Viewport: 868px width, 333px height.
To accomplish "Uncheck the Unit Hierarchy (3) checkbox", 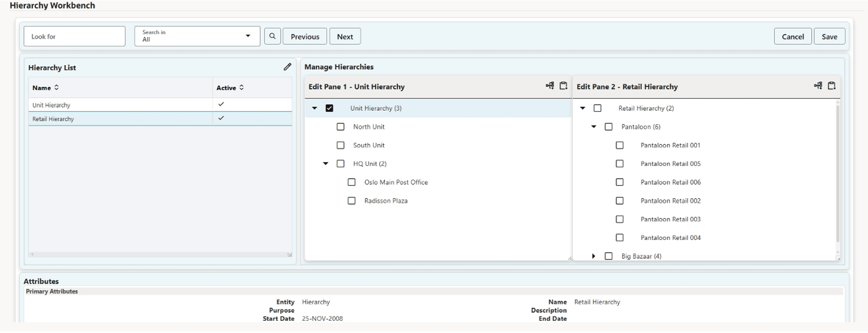I will click(x=329, y=108).
